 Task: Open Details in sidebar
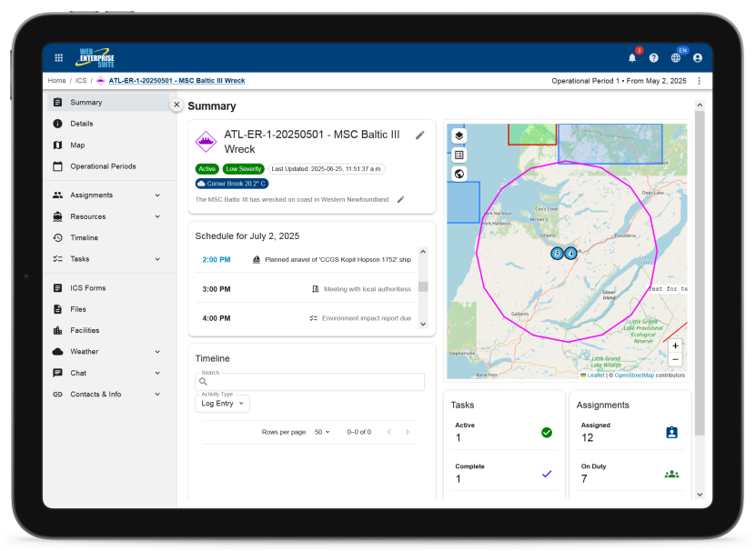(108, 124)
